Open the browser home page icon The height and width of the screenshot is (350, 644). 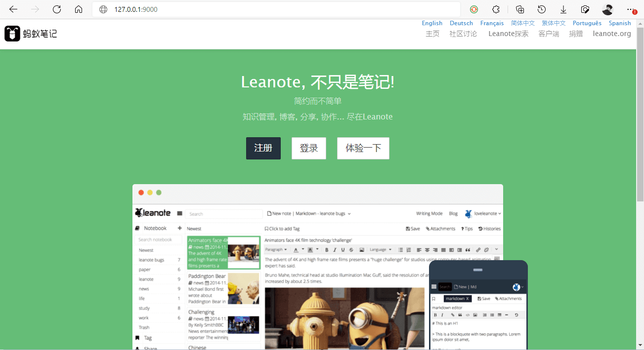coord(78,9)
